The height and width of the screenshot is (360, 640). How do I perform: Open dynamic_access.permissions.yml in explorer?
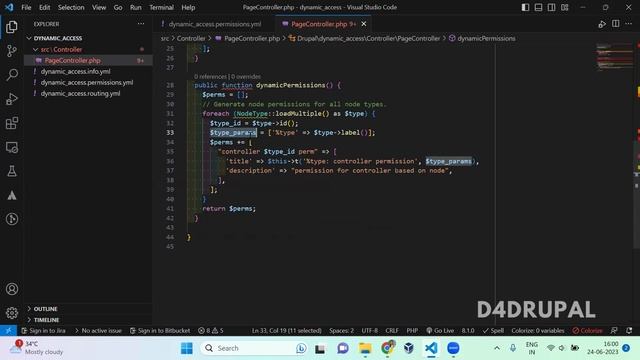88,82
